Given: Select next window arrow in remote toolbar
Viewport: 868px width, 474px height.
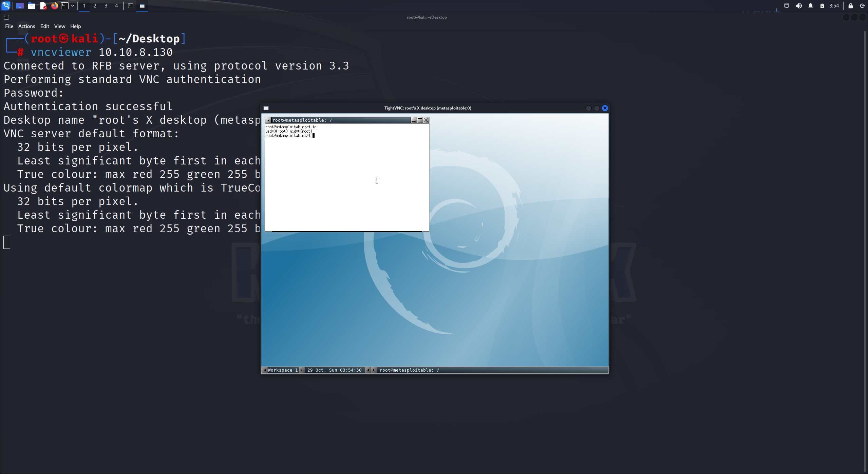Looking at the screenshot, I should pyautogui.click(x=374, y=370).
